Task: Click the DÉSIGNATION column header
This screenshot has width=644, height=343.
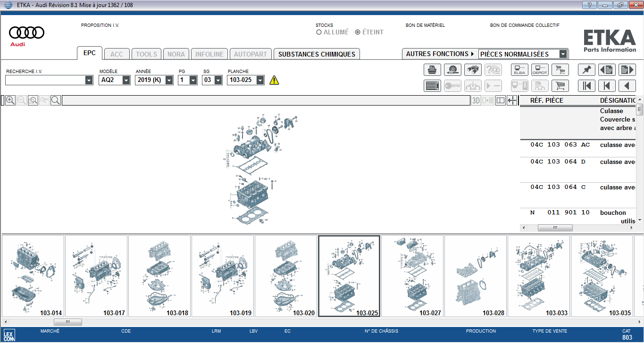Action: (x=618, y=100)
